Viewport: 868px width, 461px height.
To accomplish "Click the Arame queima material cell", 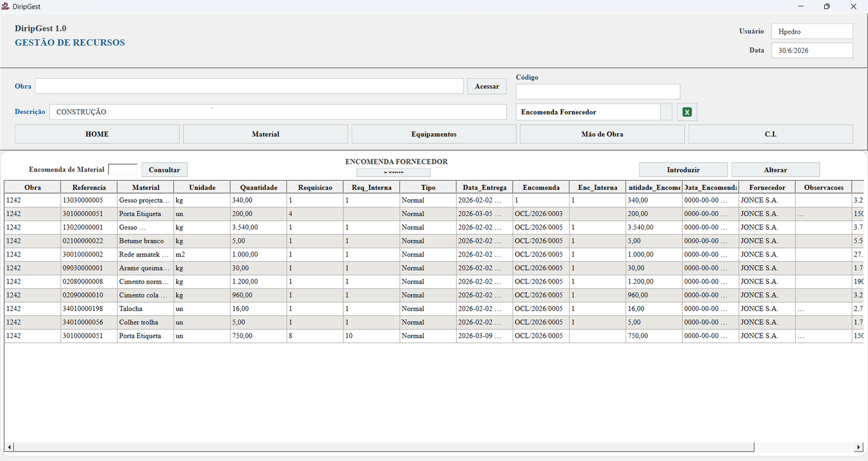I will (146, 268).
